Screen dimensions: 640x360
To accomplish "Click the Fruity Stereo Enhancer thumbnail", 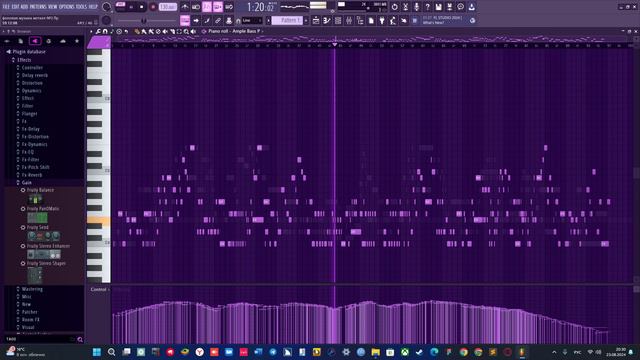I will click(x=44, y=255).
